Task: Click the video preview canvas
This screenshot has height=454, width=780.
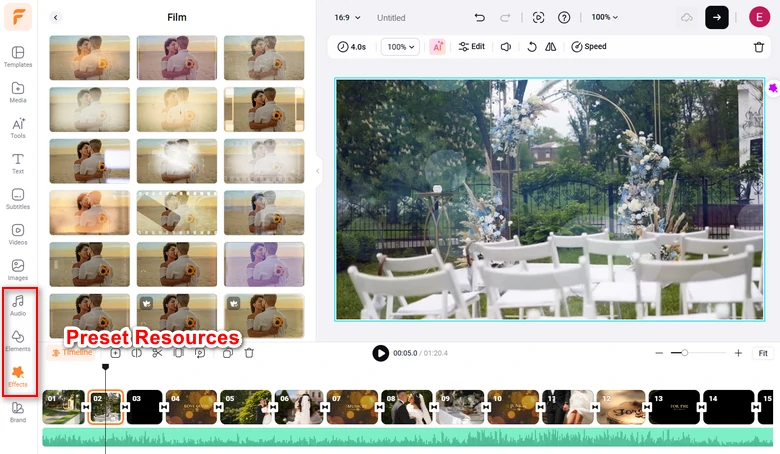Action: click(550, 199)
